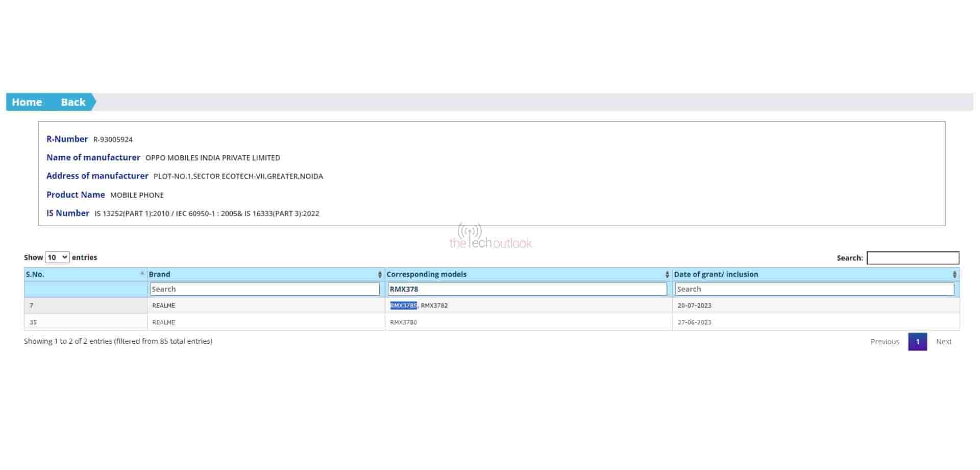Select page 1 in pagination
The height and width of the screenshot is (470, 980).
[x=917, y=342]
